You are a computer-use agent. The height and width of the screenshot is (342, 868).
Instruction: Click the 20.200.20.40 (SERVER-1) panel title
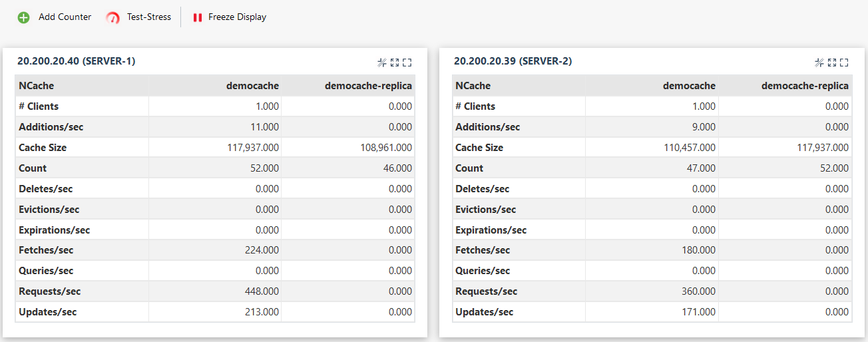tap(76, 61)
